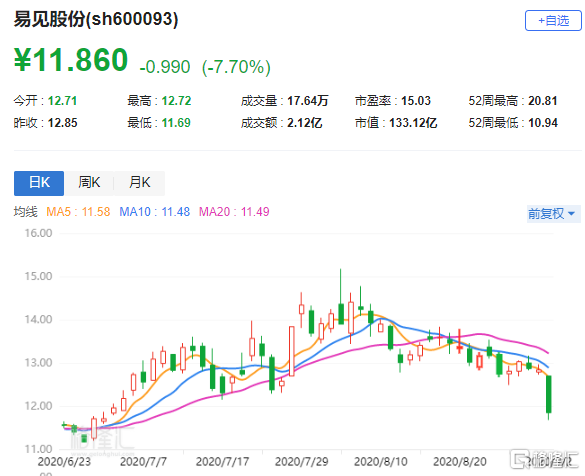This screenshot has width=585, height=476.
Task: Click the 今开 value 12.71
Action: (x=62, y=101)
